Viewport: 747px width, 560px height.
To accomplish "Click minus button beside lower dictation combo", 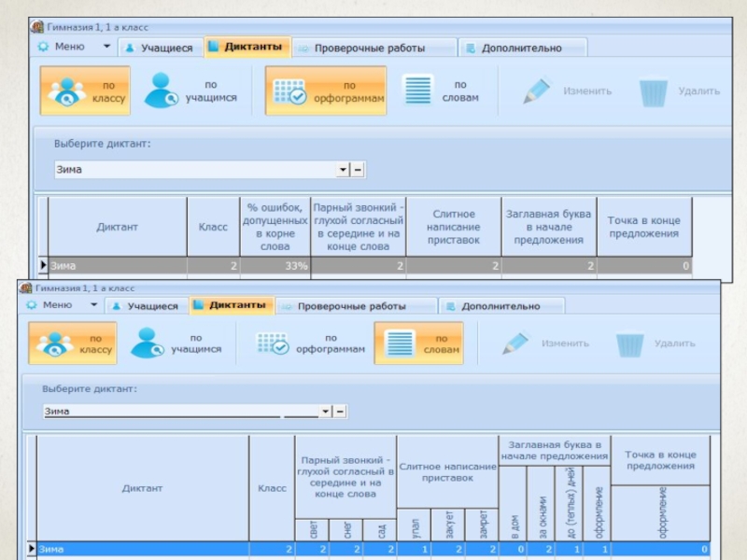I will (x=340, y=412).
